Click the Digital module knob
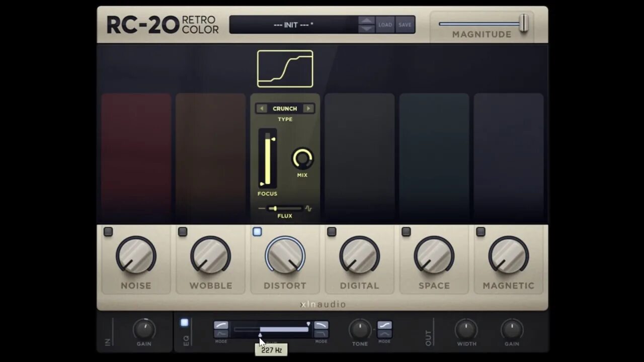644x362 pixels. point(359,255)
